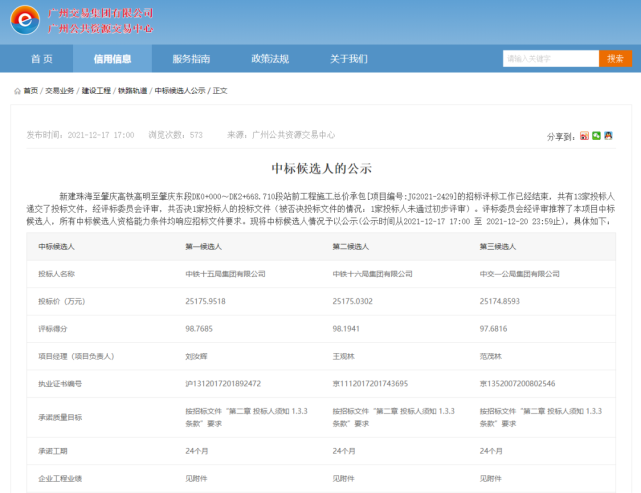Share to QQ via penguin icon
The image size is (641, 493).
[608, 136]
